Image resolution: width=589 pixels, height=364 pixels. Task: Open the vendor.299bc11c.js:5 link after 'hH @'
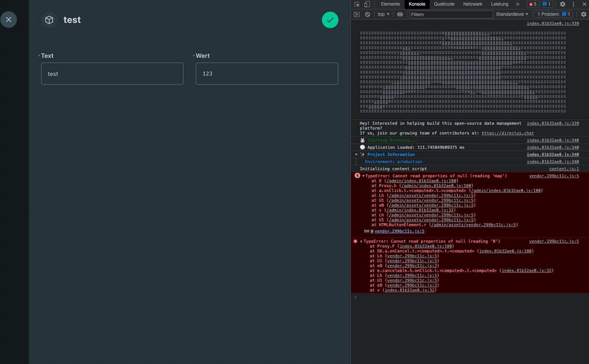tap(399, 231)
